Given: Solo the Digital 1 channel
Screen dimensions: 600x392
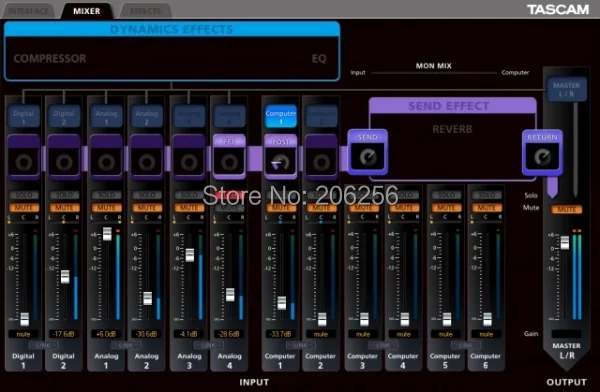Looking at the screenshot, I should 23,195.
